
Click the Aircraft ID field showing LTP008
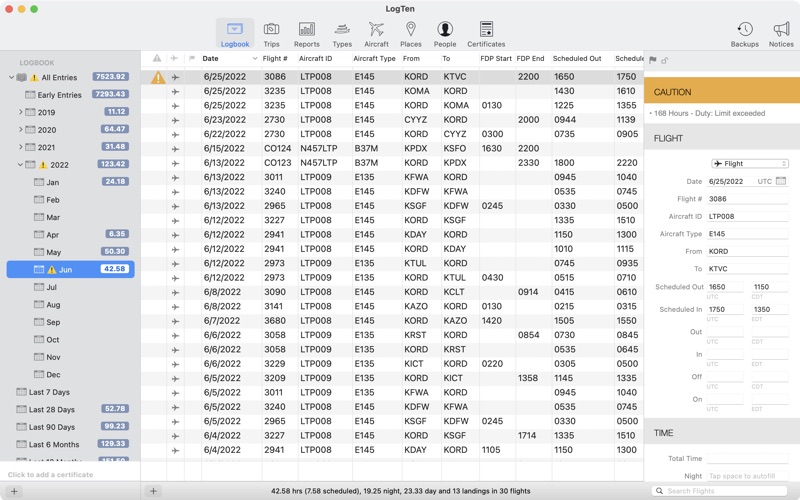point(747,216)
